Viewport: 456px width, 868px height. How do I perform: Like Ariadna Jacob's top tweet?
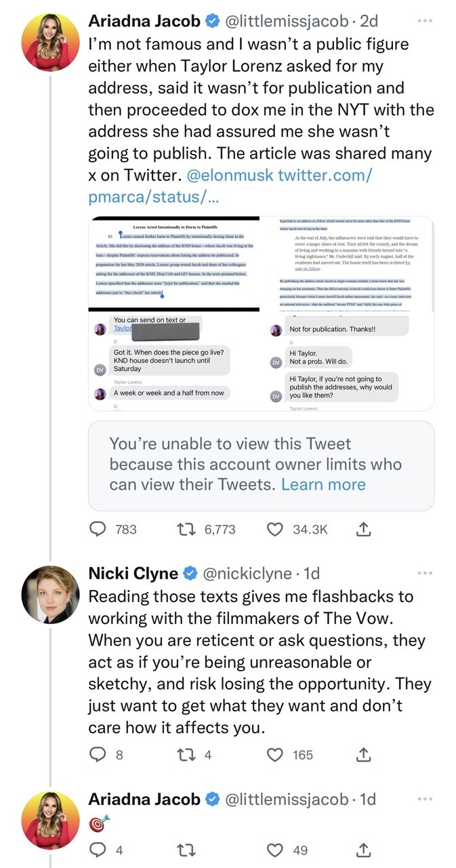[x=275, y=530]
